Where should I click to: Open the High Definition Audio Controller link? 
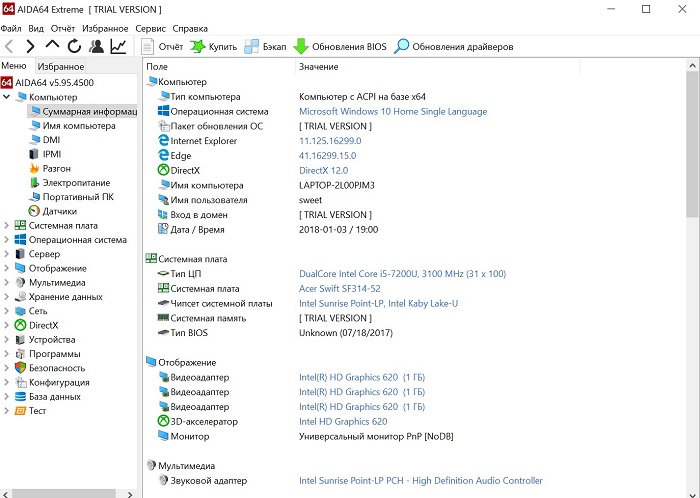click(x=421, y=481)
